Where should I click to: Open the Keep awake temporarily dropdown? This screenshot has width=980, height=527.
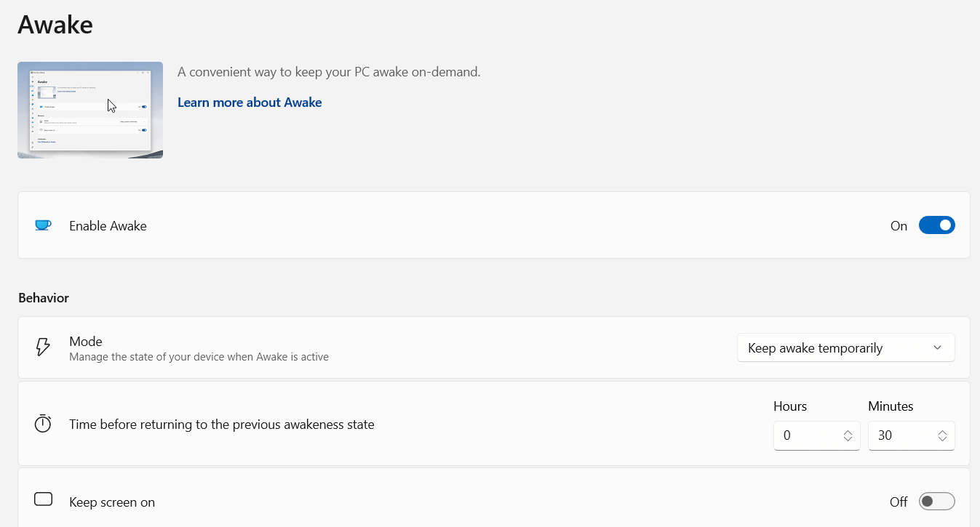(x=846, y=347)
